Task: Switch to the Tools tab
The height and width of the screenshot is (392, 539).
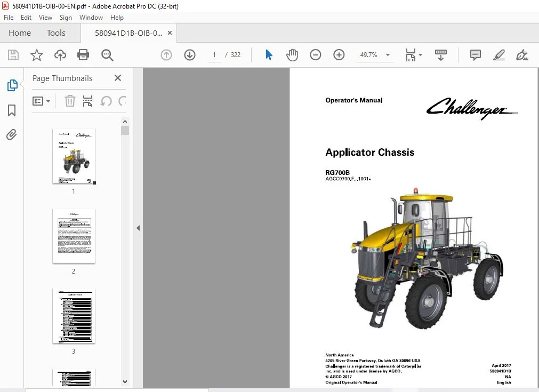Action: (x=56, y=33)
